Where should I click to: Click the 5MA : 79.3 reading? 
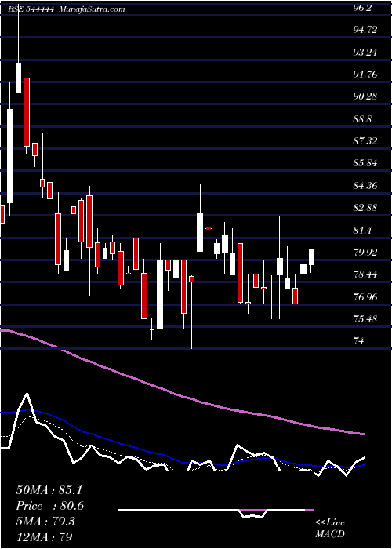[x=45, y=522]
